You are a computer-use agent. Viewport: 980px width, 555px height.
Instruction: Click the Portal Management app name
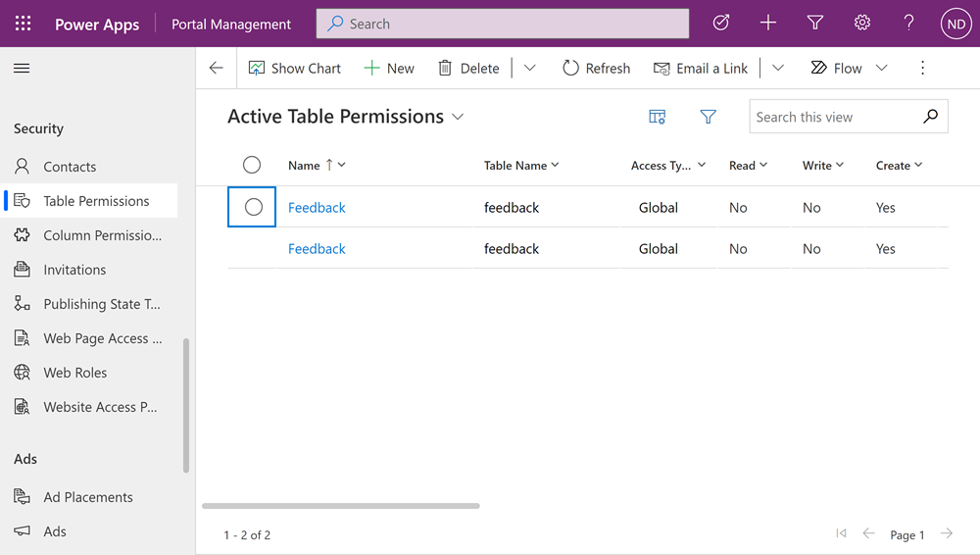tap(231, 25)
